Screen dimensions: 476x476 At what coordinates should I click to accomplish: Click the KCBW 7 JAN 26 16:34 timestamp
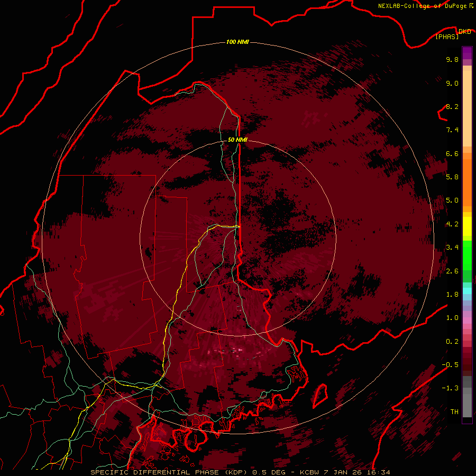(345, 472)
